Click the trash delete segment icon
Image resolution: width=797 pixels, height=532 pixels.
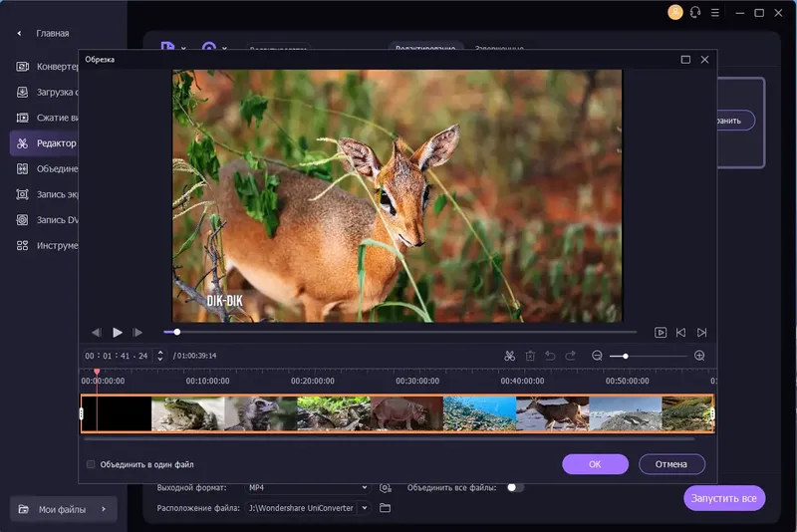point(530,356)
